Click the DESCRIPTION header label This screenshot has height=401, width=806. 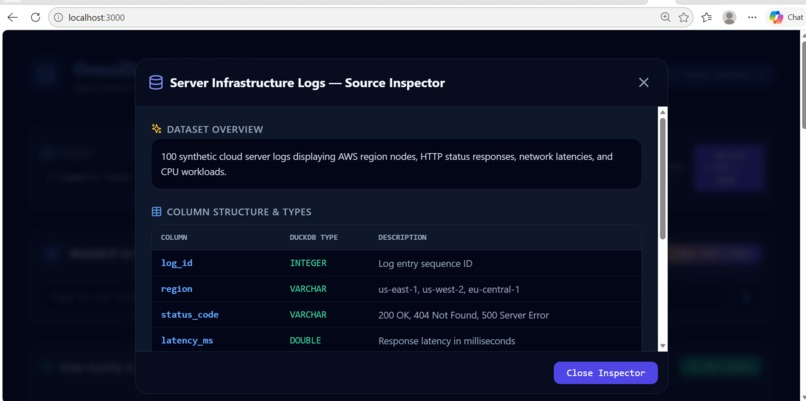tap(402, 238)
